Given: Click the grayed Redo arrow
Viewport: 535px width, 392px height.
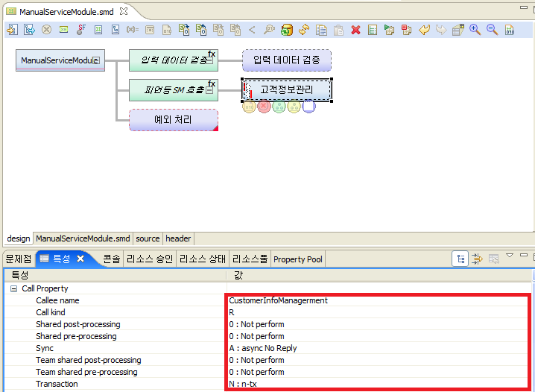Looking at the screenshot, I should click(x=441, y=30).
